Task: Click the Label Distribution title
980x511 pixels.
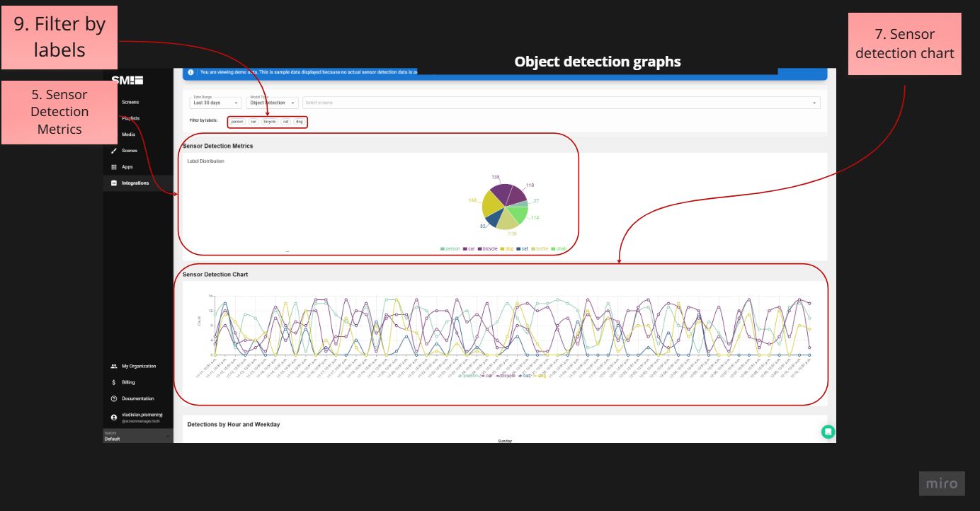Action: (x=205, y=161)
